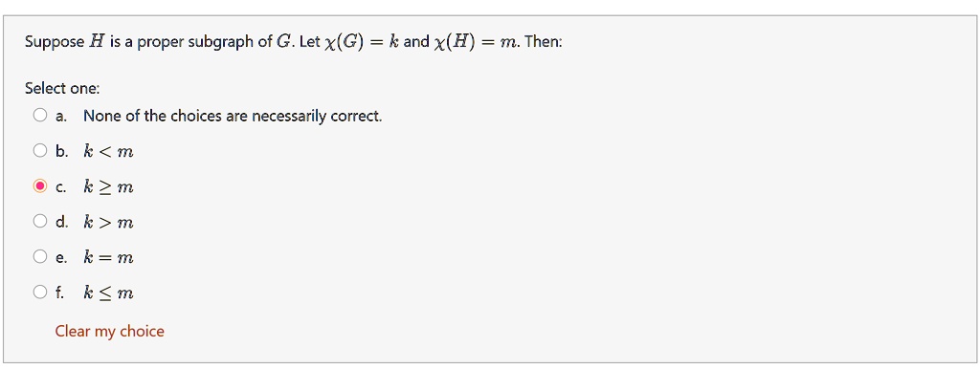This screenshot has width=980, height=369.
Task: Click the letter 'b.' option marker
Action: pyautogui.click(x=61, y=151)
